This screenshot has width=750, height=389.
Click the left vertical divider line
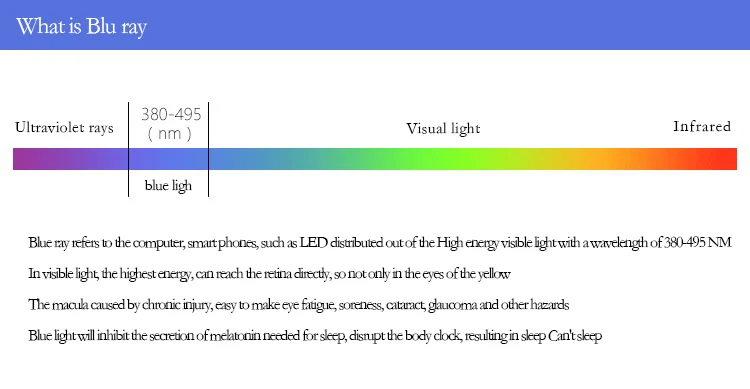tap(129, 149)
